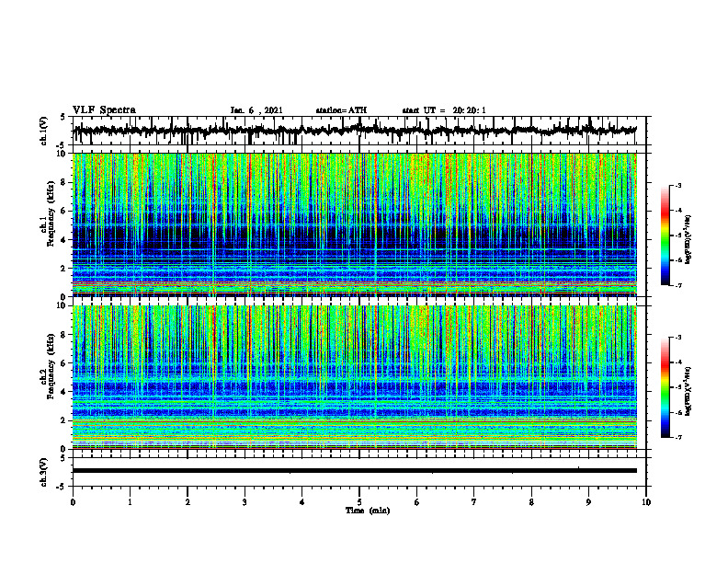This screenshot has height=563, width=728.
Task: Click the "start UT = 20:20:1" label
Action: [444, 110]
